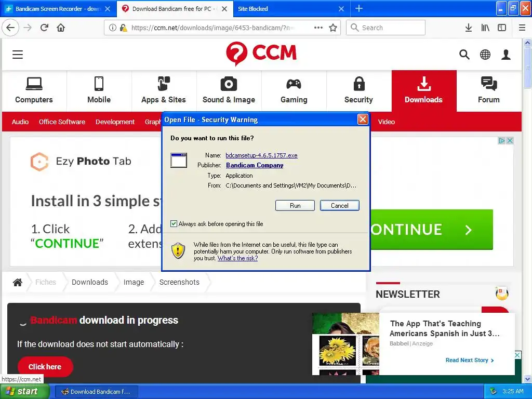Close the bottom-right story ad
Viewport: 532px width, 399px height.
(517, 355)
